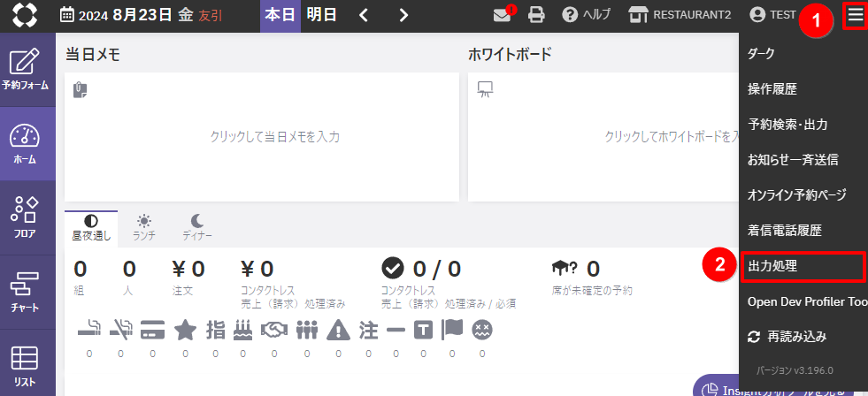Click the mail notification envelope icon
The image size is (868, 396).
503,15
